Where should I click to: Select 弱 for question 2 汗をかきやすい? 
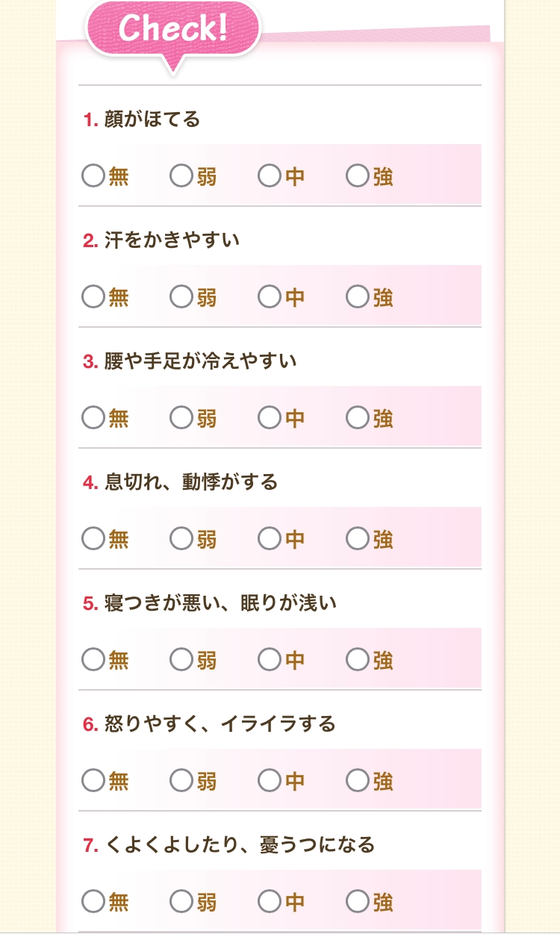click(181, 297)
